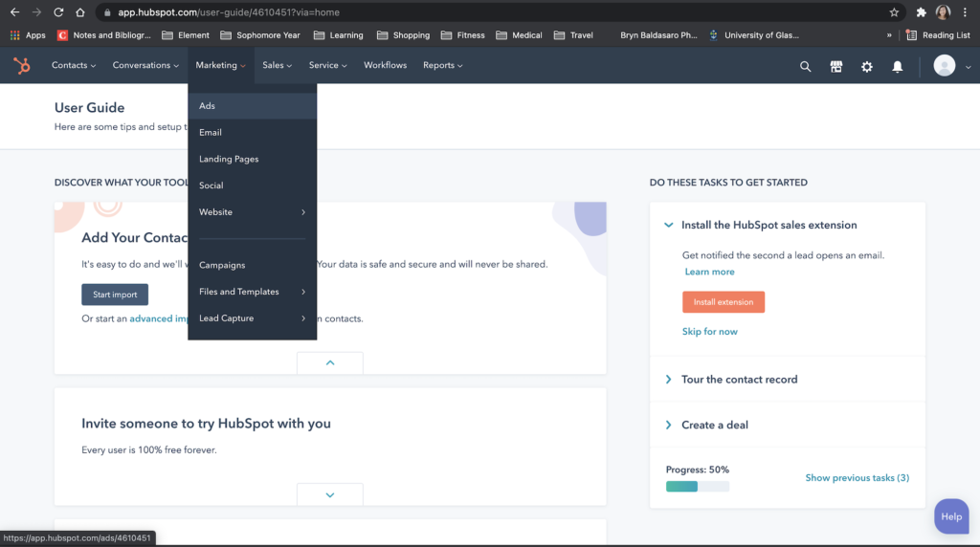Expand the Files and Templates submenu
The width and height of the screenshot is (980, 547).
(x=252, y=292)
